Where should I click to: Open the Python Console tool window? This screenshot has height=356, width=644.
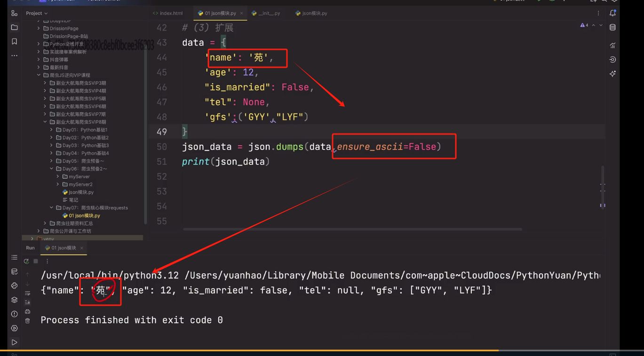pos(14,285)
